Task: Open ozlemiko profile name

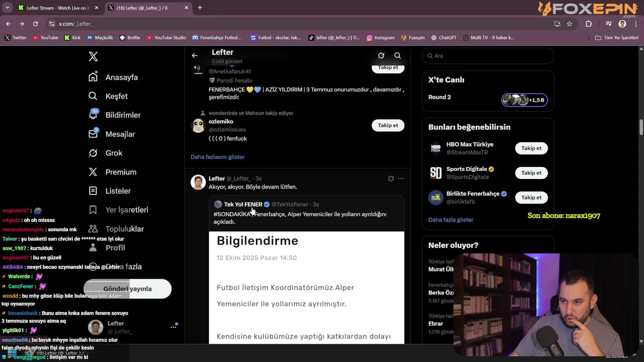Action: 221,122
